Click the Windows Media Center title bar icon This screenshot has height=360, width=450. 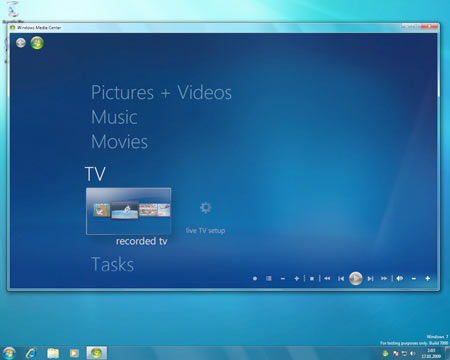[13, 28]
